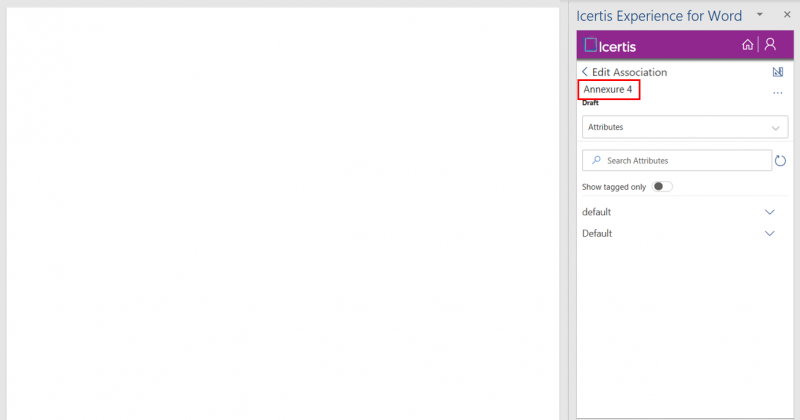
Task: Expand the lowercase default section
Action: pyautogui.click(x=769, y=212)
